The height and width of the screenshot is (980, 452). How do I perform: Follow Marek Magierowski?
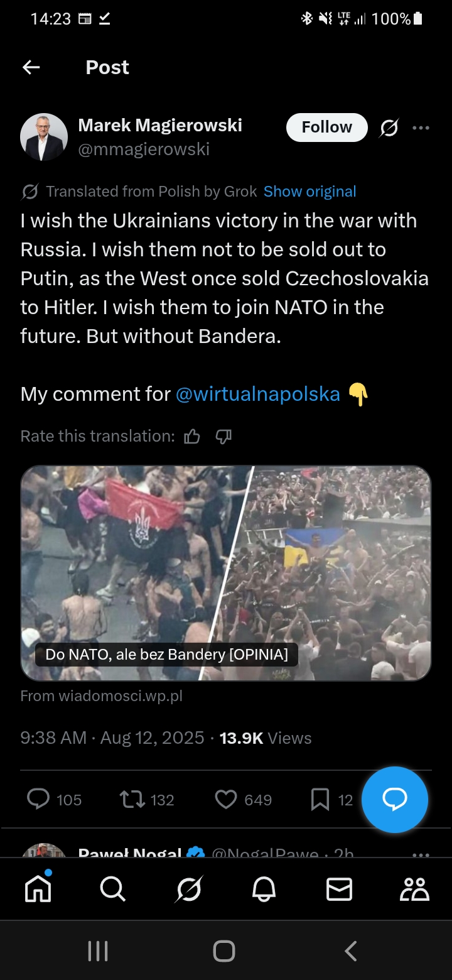pyautogui.click(x=326, y=128)
